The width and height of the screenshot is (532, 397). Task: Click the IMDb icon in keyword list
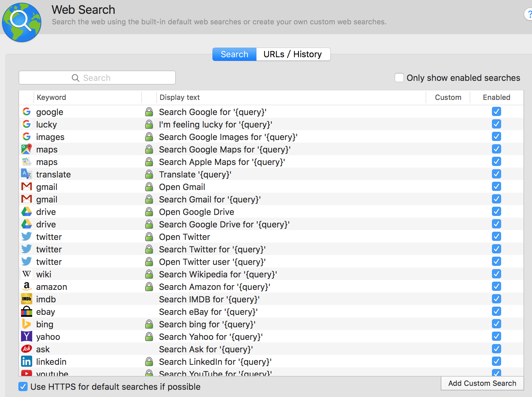coord(26,299)
